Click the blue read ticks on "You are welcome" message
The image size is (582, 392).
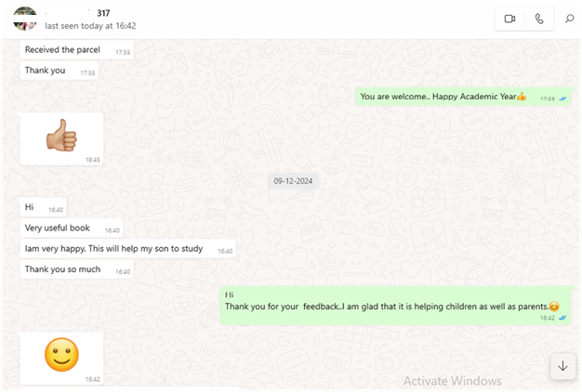coord(562,98)
